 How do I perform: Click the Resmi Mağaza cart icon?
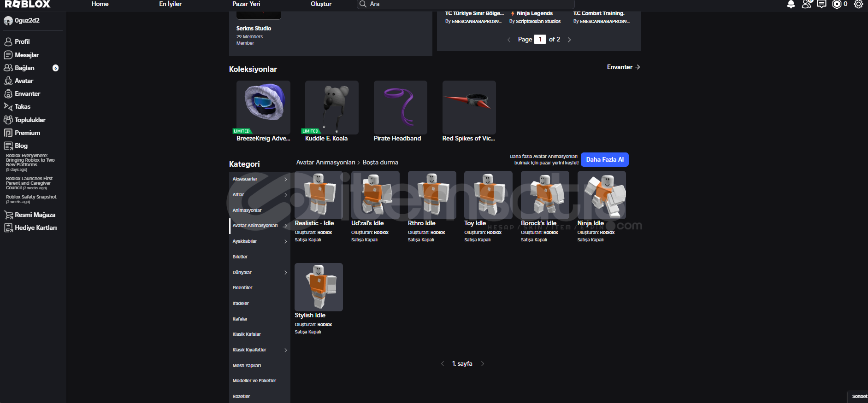[x=8, y=215]
